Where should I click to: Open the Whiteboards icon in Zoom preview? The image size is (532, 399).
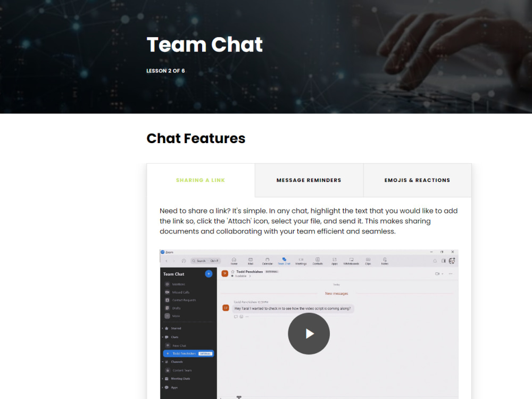tap(351, 261)
